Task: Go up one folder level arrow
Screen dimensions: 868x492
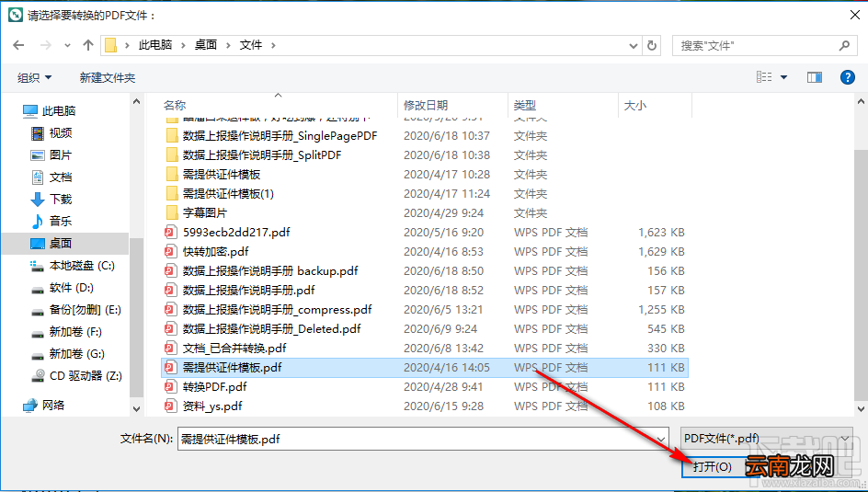Action: [88, 45]
